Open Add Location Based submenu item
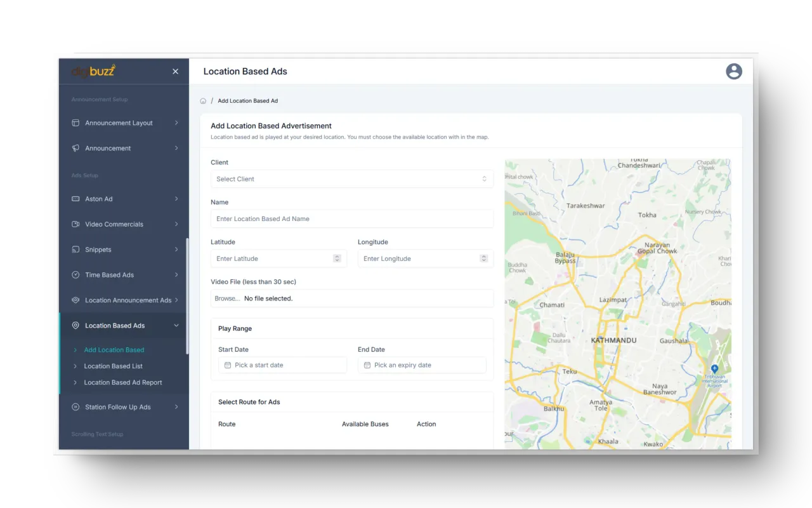Screen dimensions: 812x508 [114, 350]
